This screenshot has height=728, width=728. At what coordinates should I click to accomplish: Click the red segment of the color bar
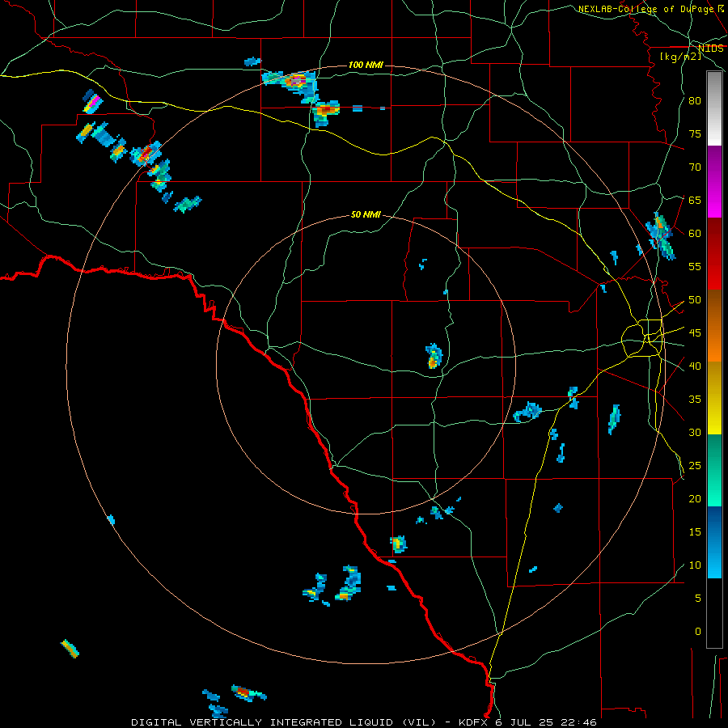(714, 254)
